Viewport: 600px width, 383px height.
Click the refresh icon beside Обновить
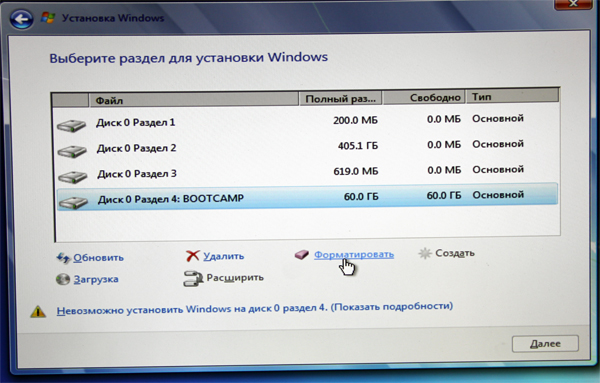[63, 258]
